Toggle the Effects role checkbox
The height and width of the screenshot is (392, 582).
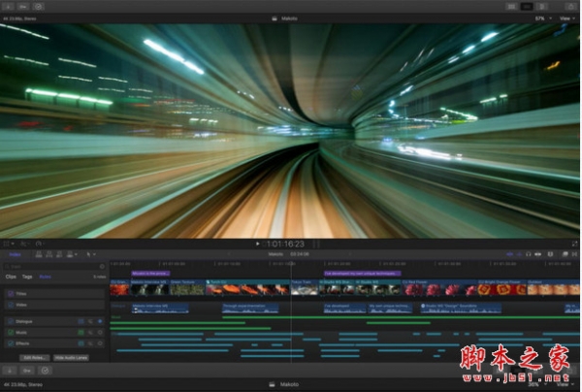(11, 343)
